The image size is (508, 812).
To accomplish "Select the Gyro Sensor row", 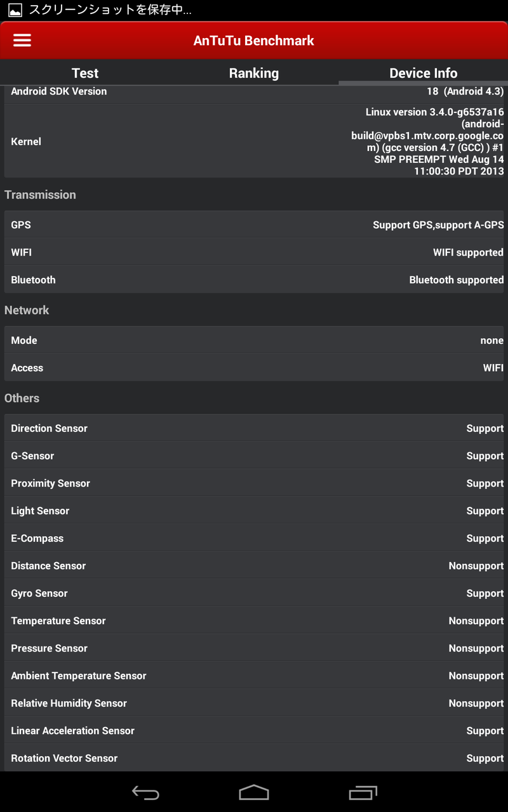I will 254,593.
